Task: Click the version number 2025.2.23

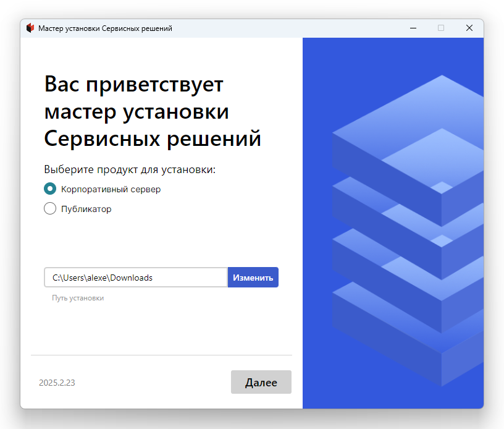Action: point(57,383)
